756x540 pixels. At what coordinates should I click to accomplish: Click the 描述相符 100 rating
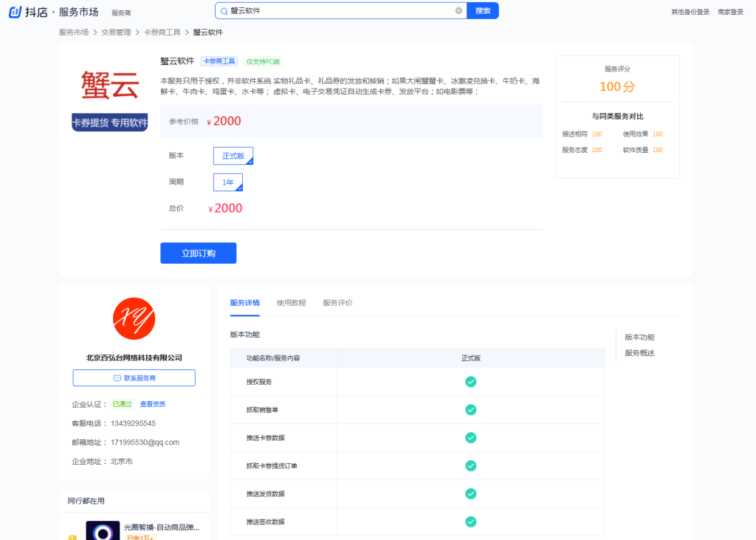tap(582, 134)
